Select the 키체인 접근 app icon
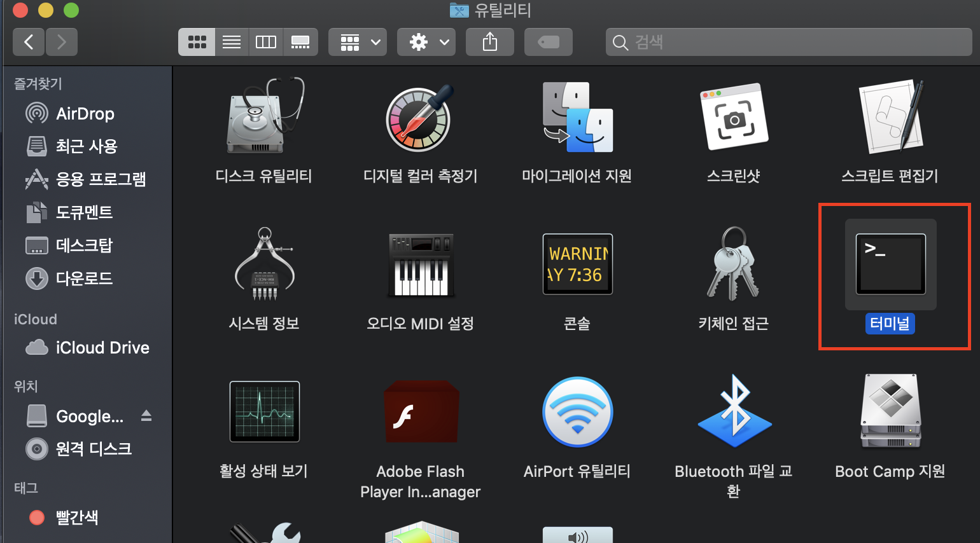980x543 pixels. point(734,263)
